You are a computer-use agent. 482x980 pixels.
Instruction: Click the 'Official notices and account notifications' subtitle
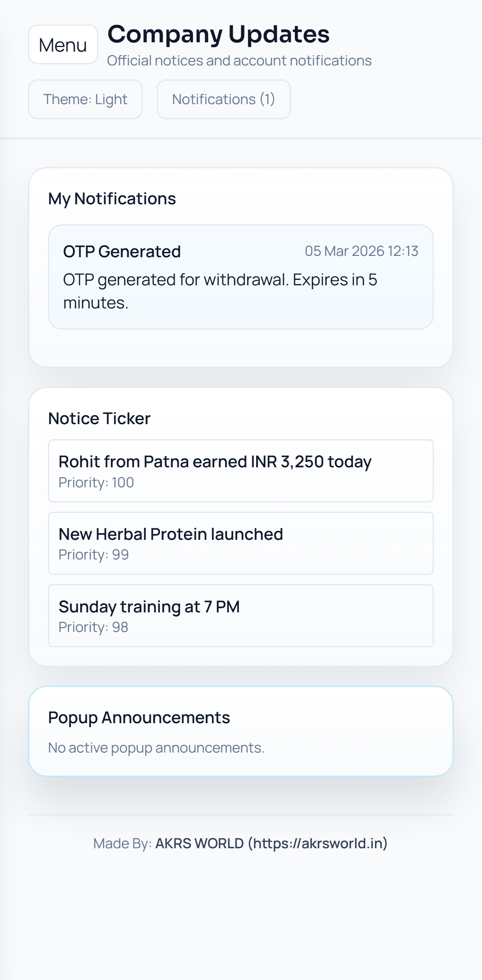[239, 61]
